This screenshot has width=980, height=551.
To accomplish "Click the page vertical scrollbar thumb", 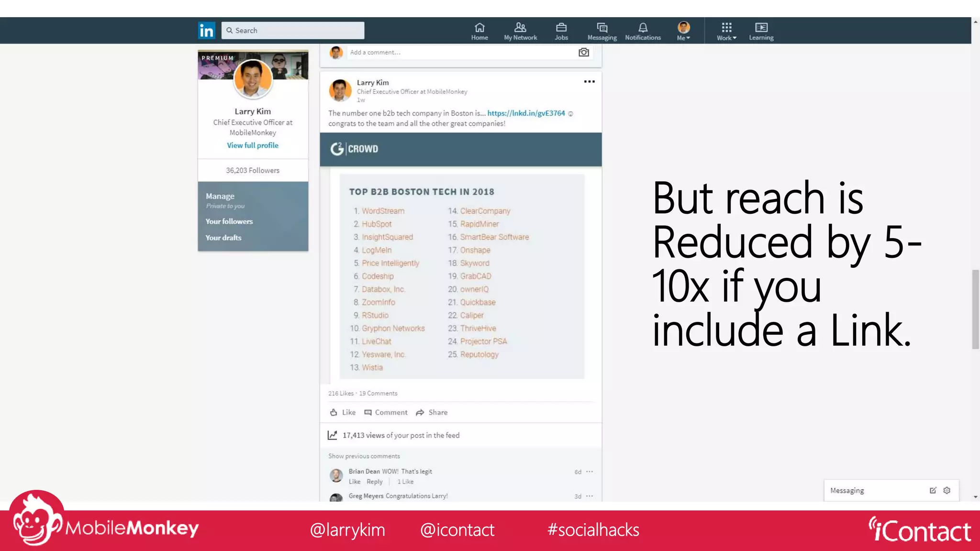I will tap(975, 309).
